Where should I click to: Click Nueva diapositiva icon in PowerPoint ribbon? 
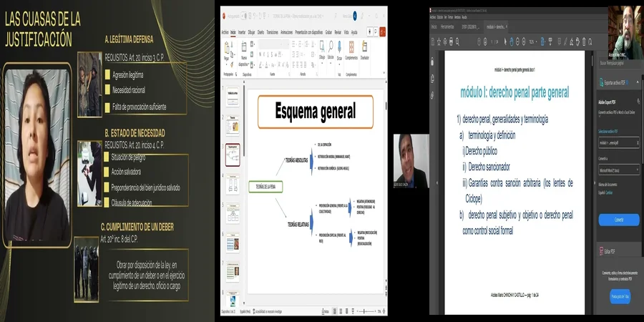pos(244,47)
